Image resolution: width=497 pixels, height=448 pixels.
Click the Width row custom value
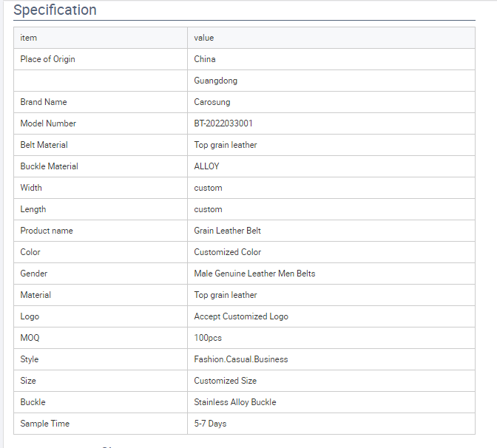pos(208,188)
